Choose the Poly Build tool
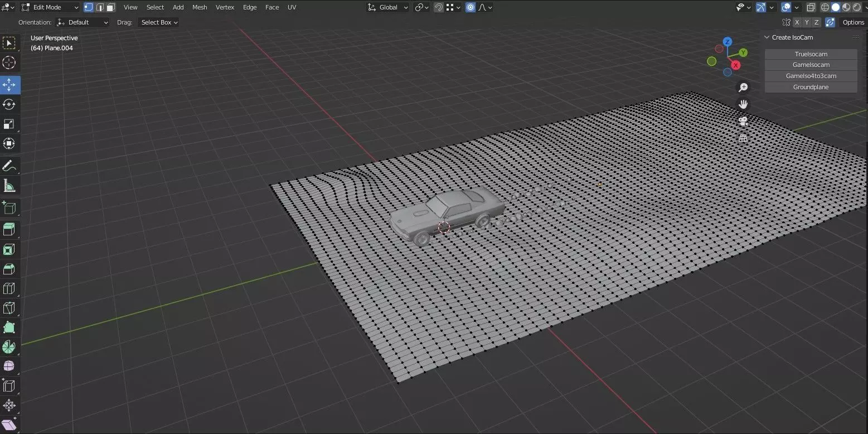 (x=9, y=327)
